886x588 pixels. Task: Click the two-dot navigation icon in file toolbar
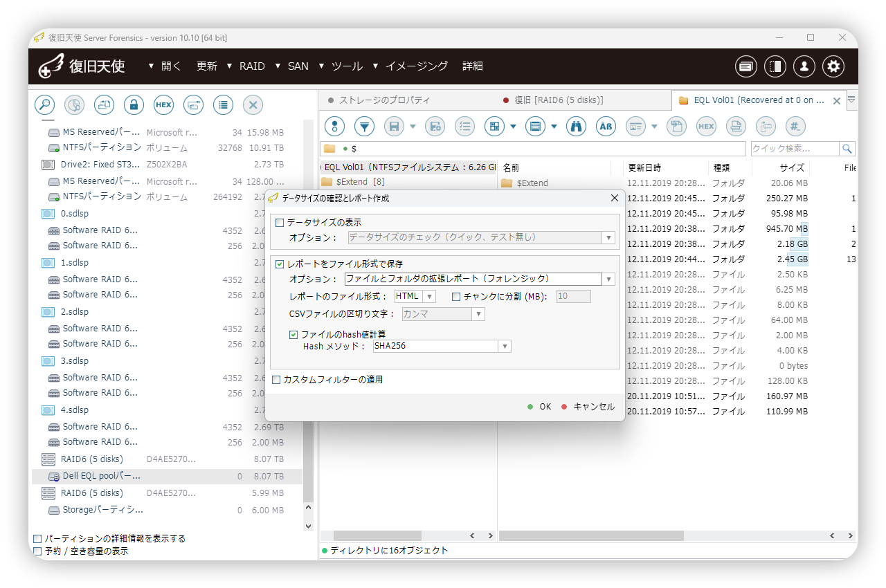(334, 127)
